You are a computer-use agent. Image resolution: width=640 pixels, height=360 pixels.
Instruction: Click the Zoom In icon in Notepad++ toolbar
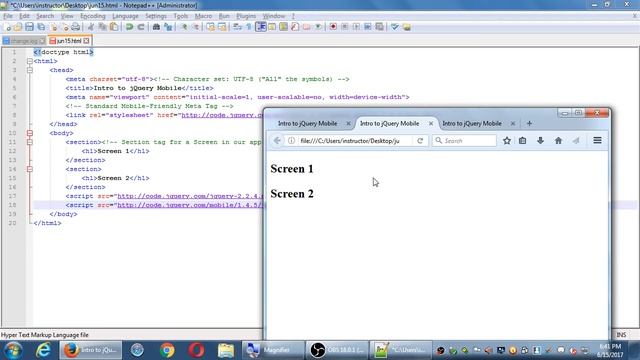(184, 27)
